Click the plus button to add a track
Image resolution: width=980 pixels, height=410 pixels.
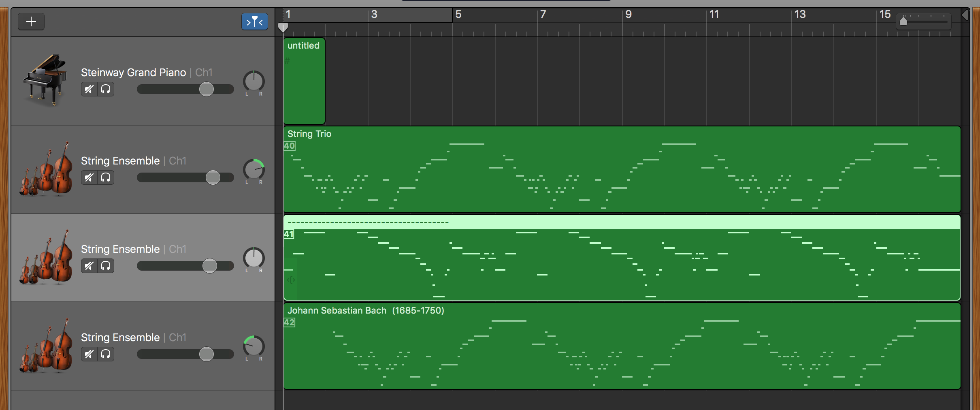tap(31, 21)
